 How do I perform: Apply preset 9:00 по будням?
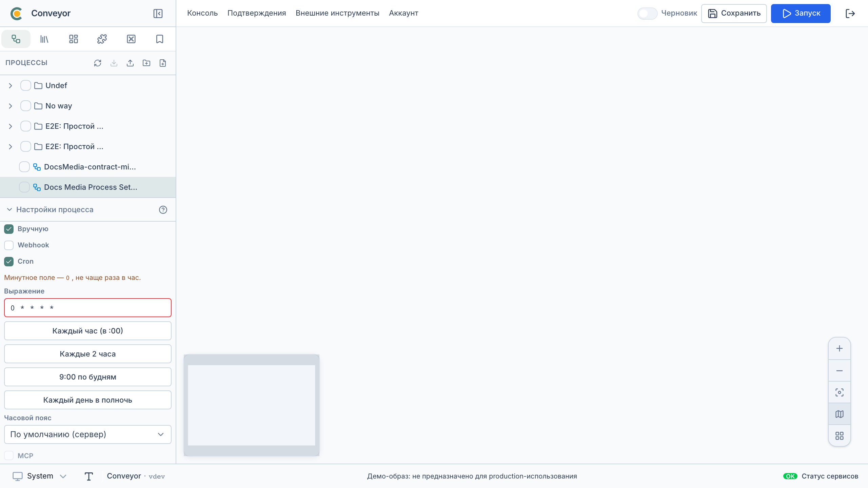88,377
